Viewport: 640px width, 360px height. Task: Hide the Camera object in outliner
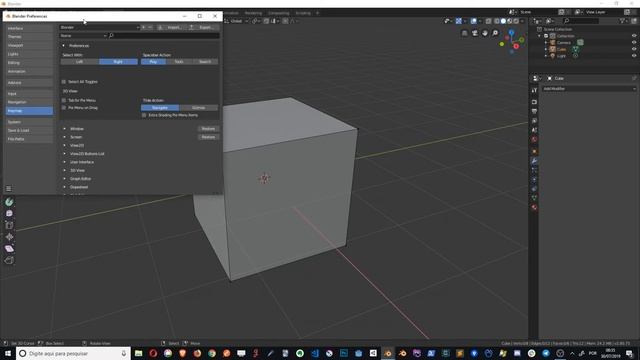(634, 42)
